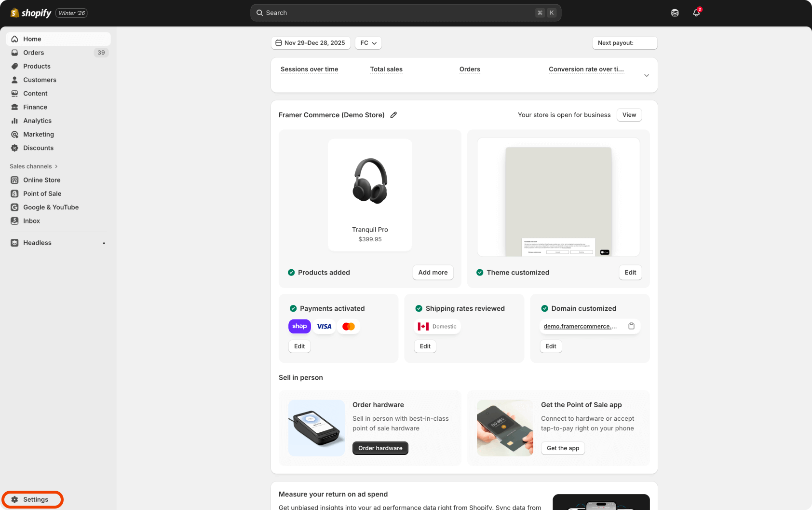Viewport: 812px width, 510px height.
Task: Edit store name with pencil icon
Action: [393, 115]
